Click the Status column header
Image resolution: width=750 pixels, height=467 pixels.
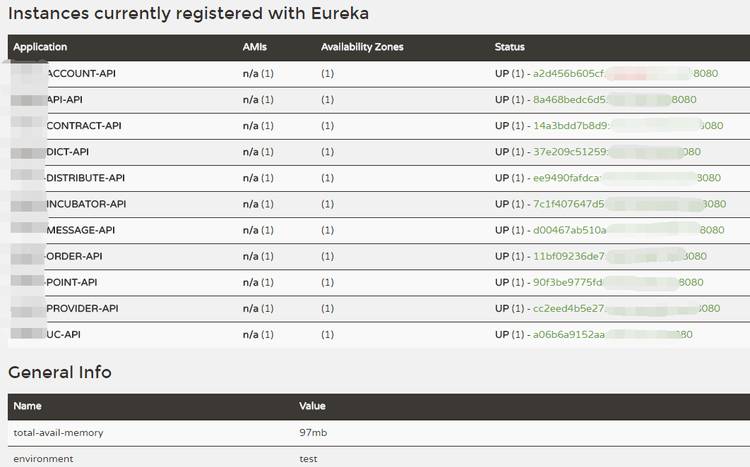coord(509,47)
